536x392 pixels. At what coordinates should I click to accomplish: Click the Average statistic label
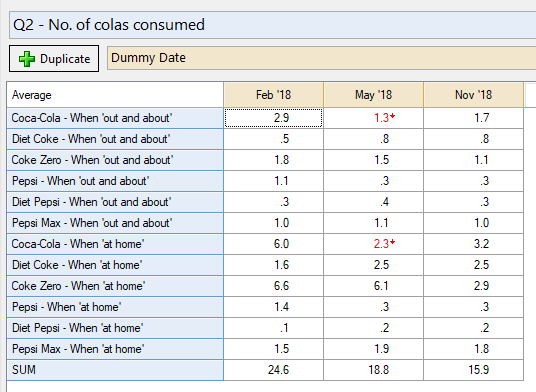[x=31, y=95]
